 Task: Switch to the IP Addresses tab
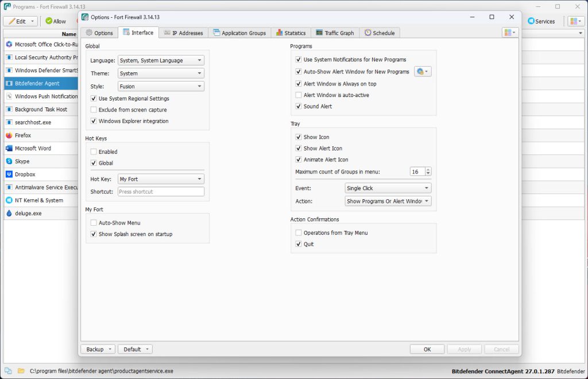(x=184, y=33)
